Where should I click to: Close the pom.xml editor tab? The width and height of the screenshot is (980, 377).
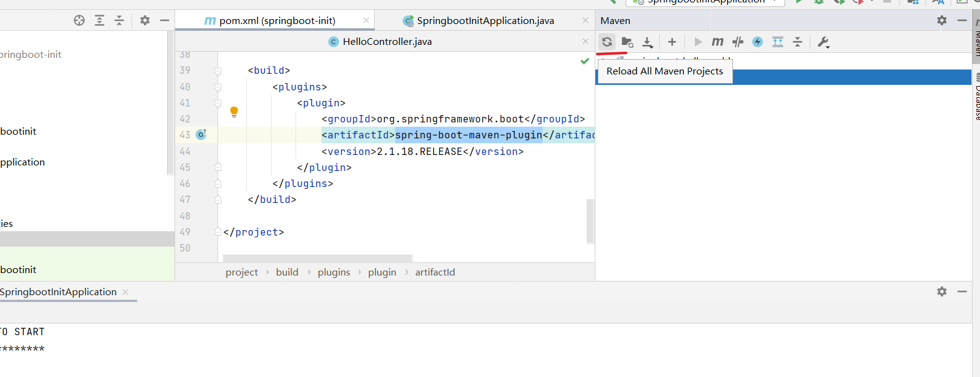(366, 20)
